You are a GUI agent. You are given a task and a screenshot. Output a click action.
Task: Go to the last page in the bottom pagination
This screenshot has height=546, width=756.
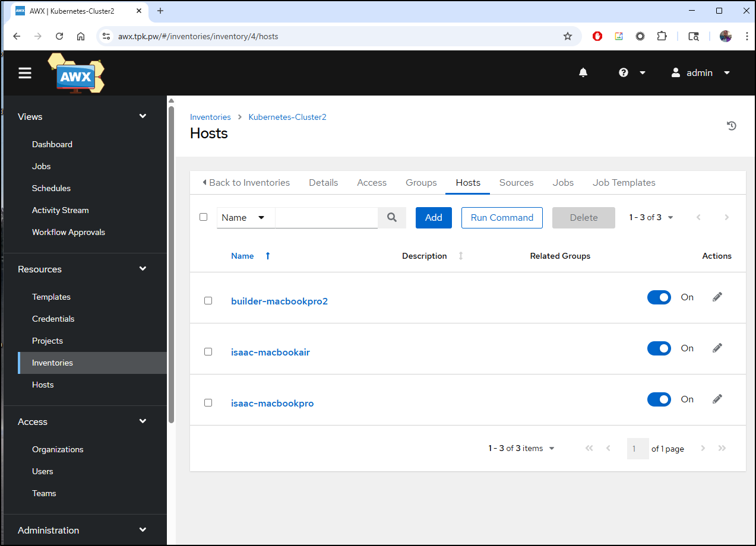pyautogui.click(x=722, y=449)
